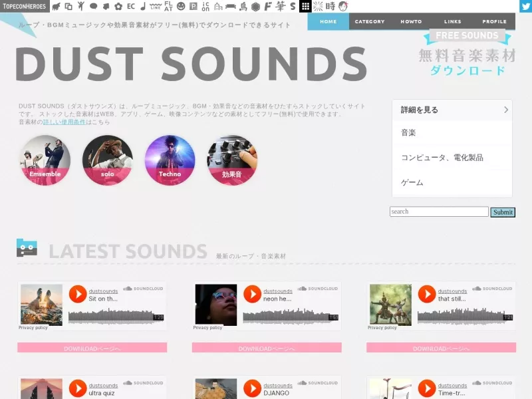
Task: Open the wavy LINE icon
Action: tap(156, 6)
